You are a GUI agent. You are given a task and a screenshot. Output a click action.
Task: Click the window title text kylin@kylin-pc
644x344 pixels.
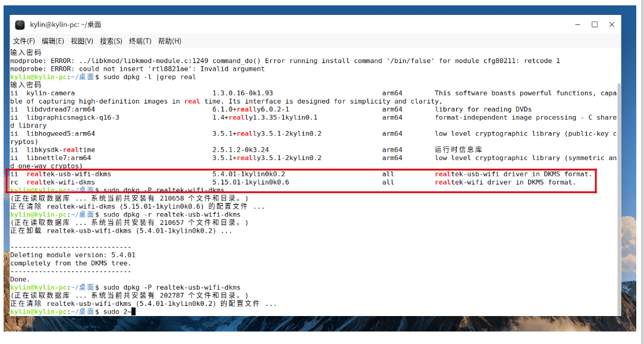[65, 25]
